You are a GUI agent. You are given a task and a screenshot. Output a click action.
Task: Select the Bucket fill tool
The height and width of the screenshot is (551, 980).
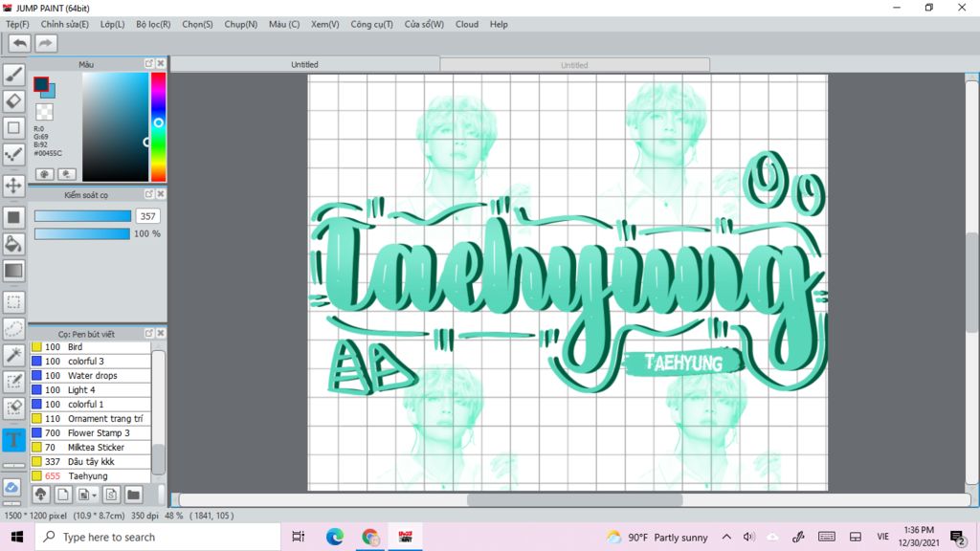(x=13, y=244)
